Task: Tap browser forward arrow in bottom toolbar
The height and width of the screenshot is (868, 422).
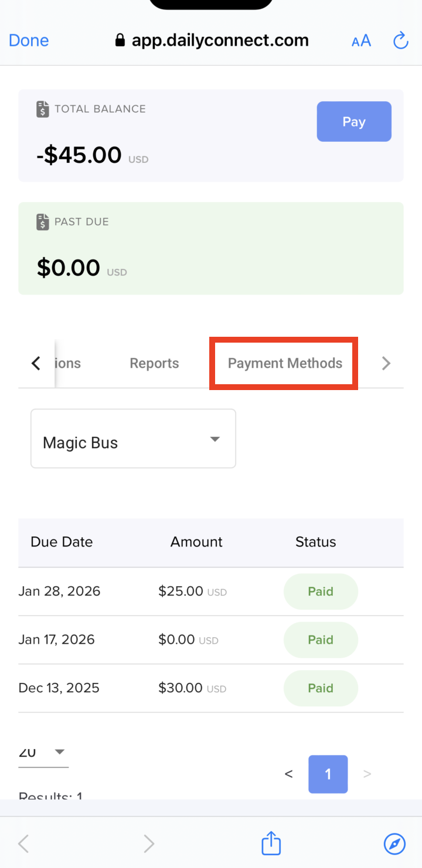Action: pos(149,844)
